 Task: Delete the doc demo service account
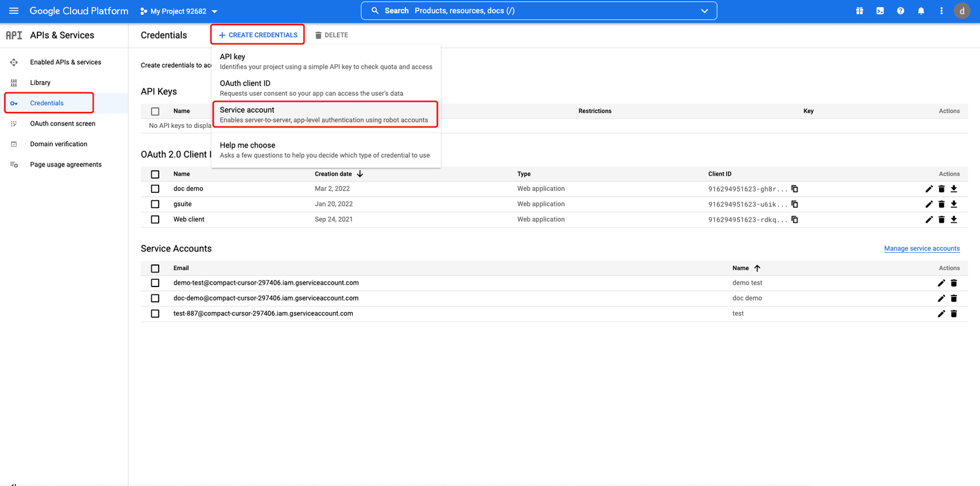[954, 298]
